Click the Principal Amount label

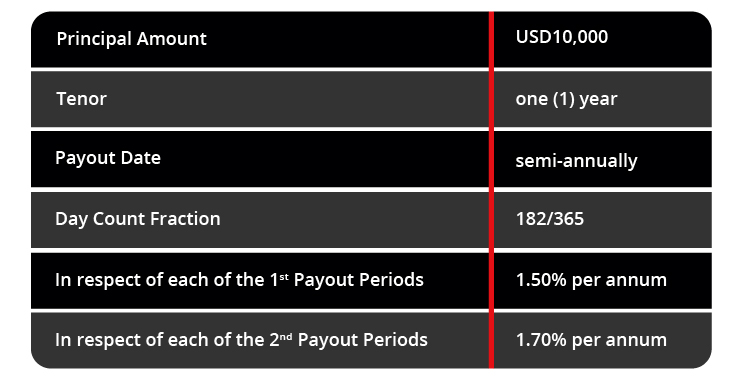132,39
